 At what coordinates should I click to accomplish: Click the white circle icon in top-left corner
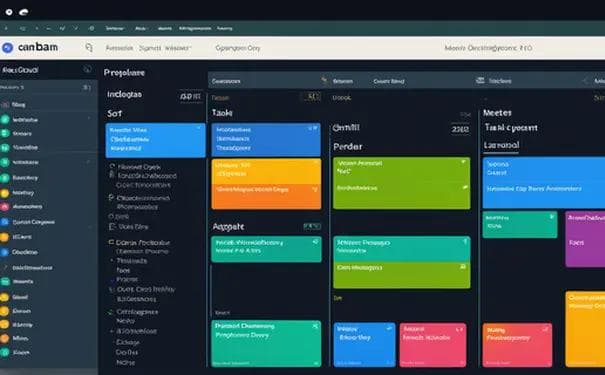tap(9, 12)
